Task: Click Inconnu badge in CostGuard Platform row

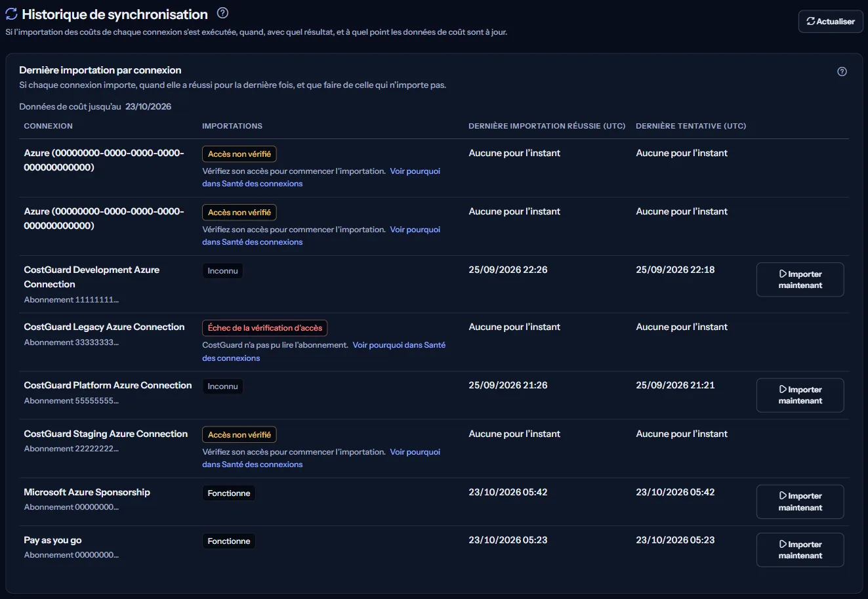Action: click(x=222, y=386)
